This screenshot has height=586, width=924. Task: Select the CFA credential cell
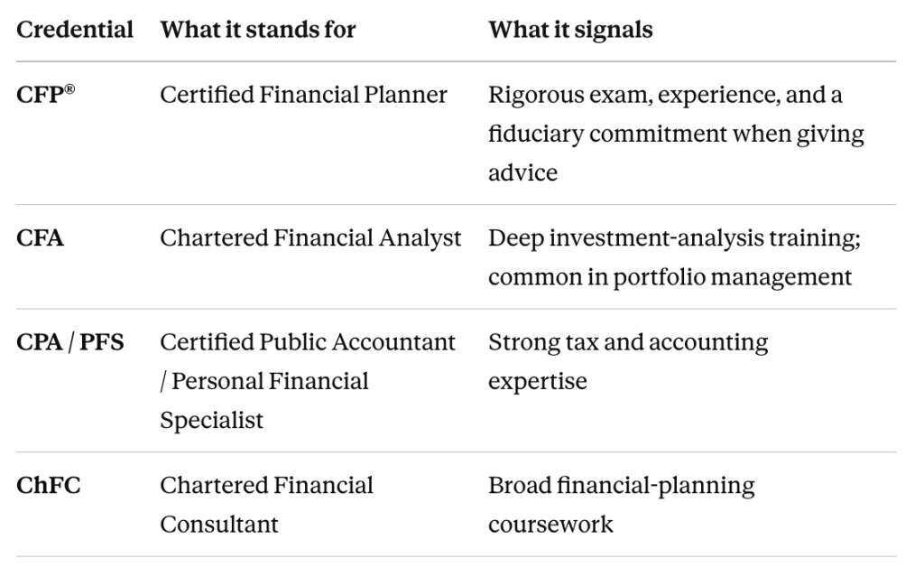click(40, 237)
